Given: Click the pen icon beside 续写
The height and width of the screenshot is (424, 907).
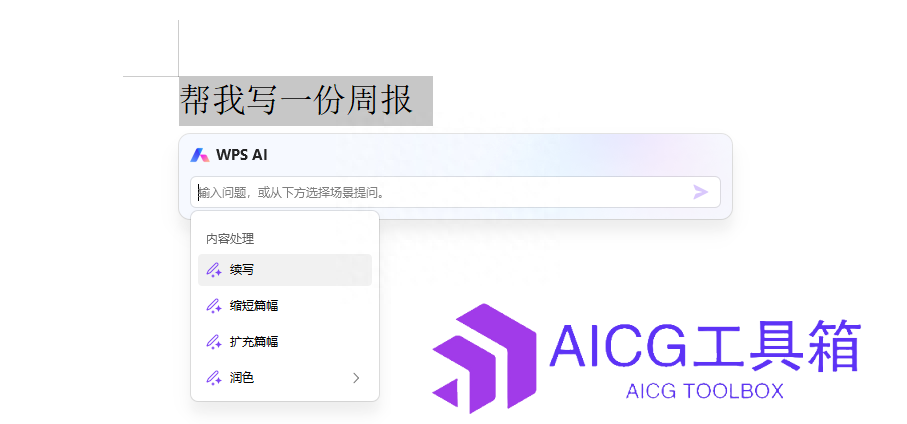Looking at the screenshot, I should [214, 270].
